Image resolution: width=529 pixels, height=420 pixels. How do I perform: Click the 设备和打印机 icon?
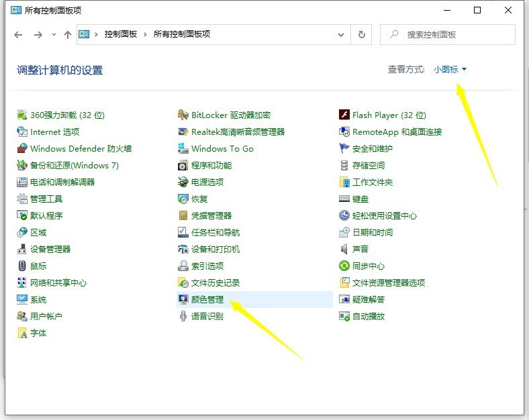(x=183, y=249)
